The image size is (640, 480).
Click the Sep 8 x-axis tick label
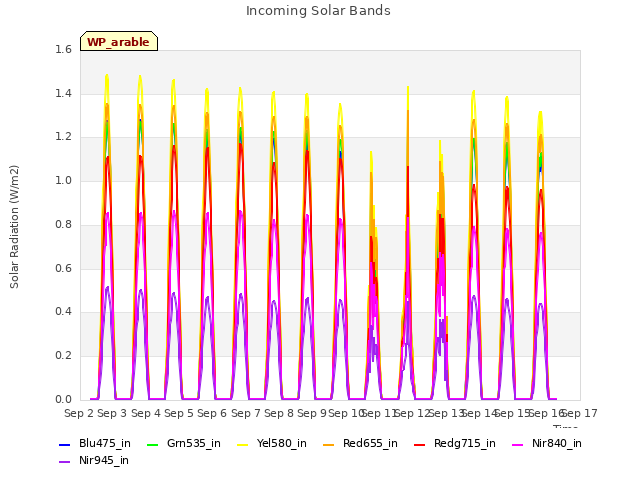click(279, 413)
